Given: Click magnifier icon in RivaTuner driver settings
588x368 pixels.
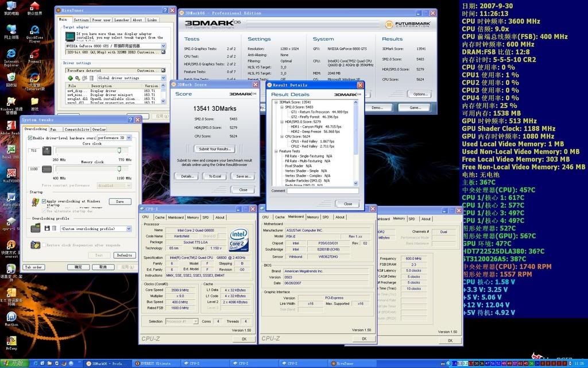Looking at the screenshot, I should (78, 78).
